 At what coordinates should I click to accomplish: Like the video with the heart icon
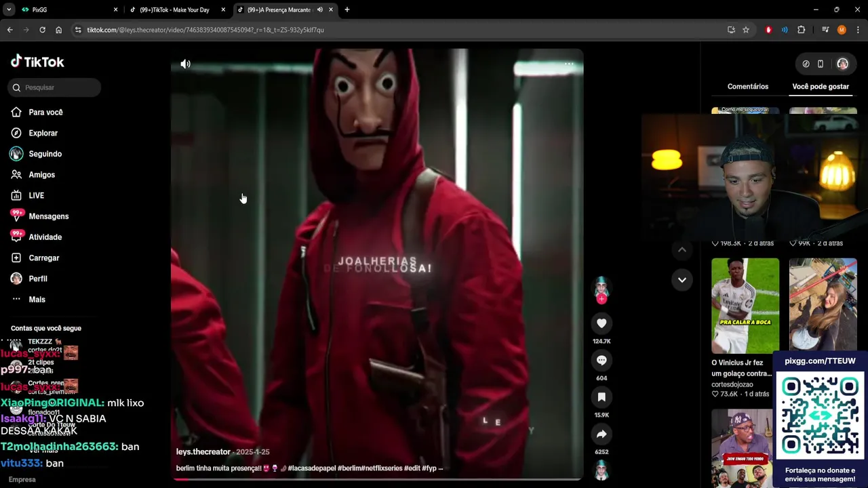[601, 323]
